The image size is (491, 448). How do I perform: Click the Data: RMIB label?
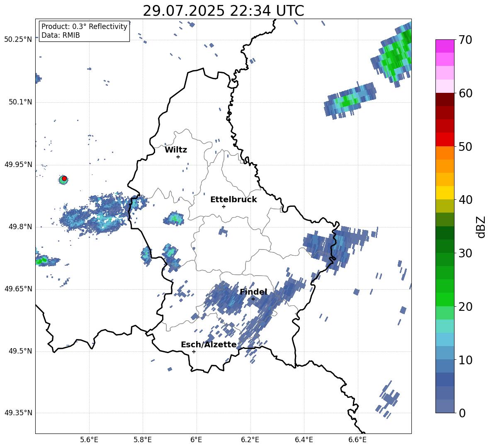pyautogui.click(x=61, y=35)
